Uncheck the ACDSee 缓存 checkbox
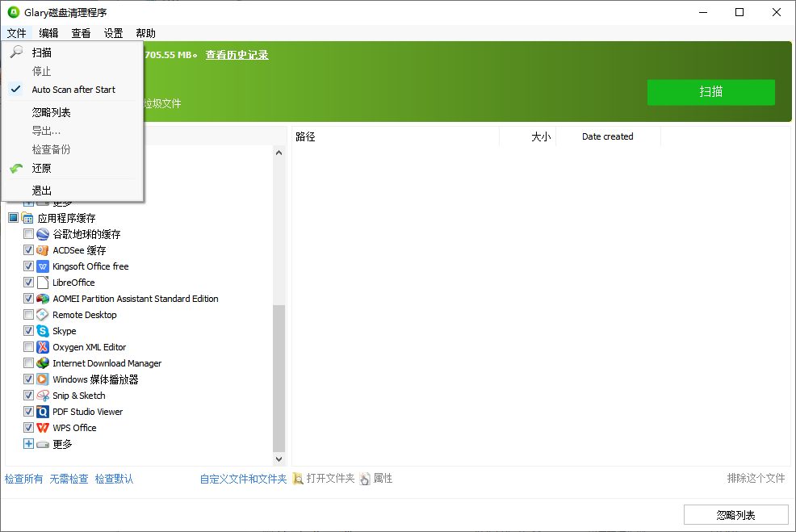Screen dimensions: 796x532 [27, 249]
